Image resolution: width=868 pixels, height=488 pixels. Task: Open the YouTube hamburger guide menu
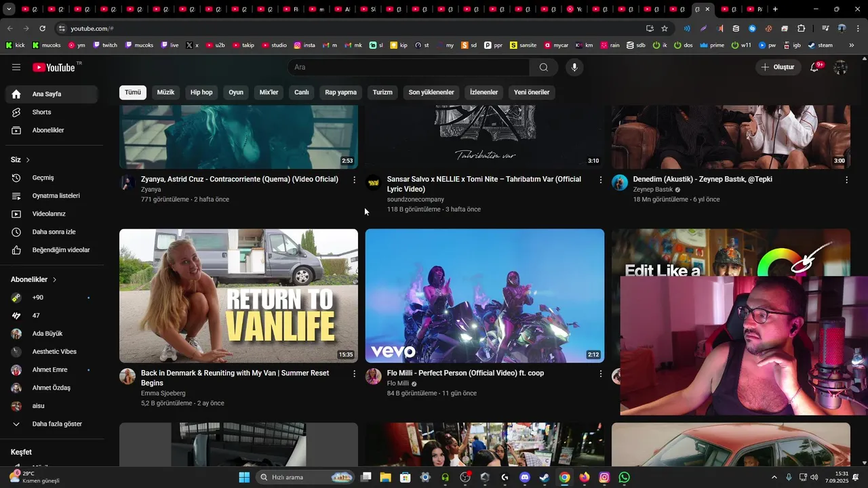16,67
